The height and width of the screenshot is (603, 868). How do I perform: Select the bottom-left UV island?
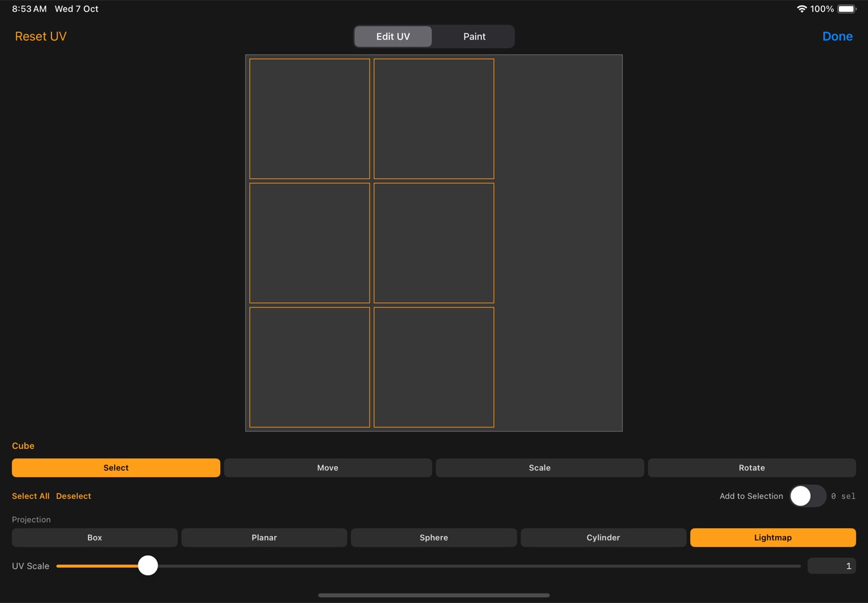[309, 368]
